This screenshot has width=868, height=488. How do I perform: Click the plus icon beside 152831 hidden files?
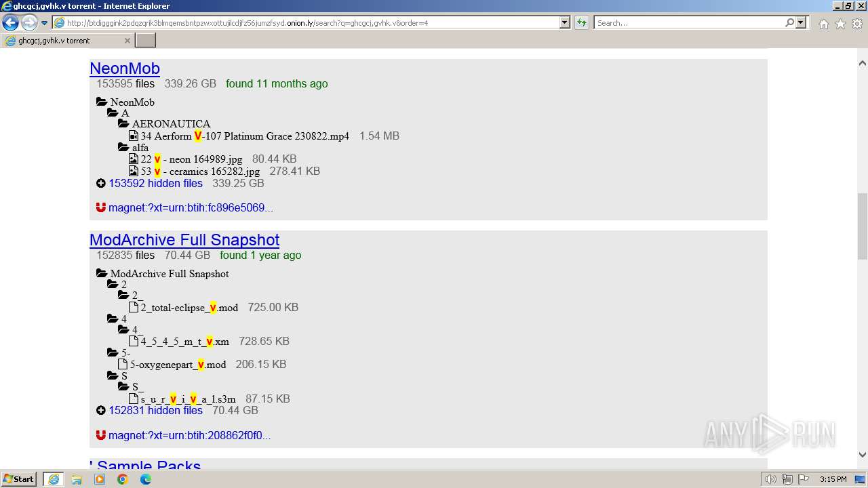click(101, 410)
